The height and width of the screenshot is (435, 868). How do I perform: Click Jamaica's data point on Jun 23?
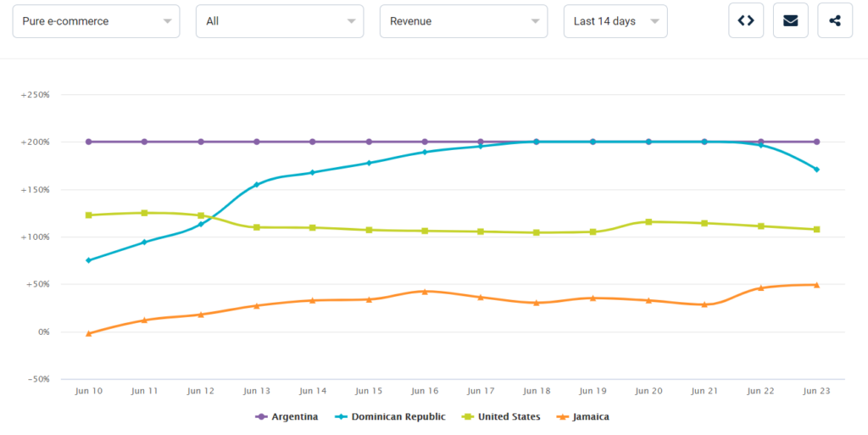[x=816, y=285]
